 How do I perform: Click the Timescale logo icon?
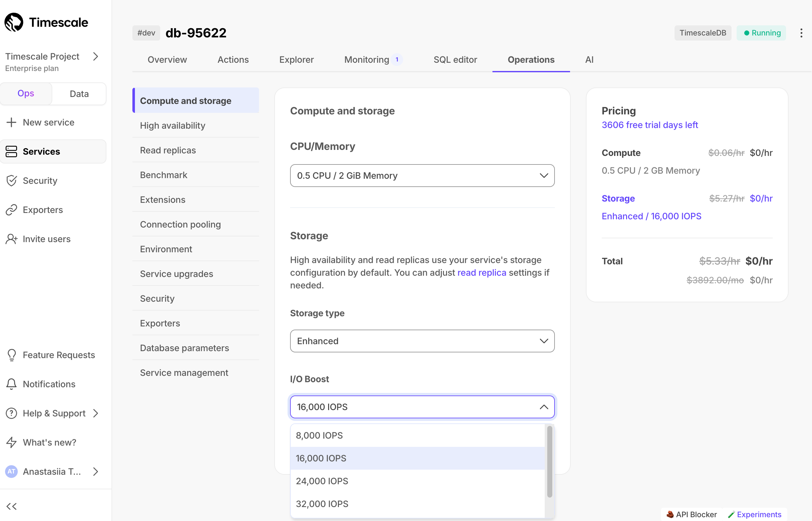tap(14, 22)
